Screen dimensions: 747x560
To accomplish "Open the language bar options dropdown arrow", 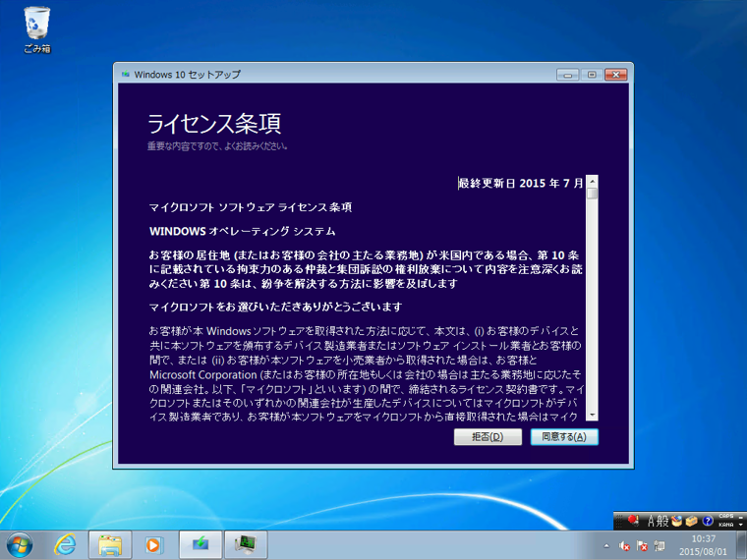I will pos(741,525).
